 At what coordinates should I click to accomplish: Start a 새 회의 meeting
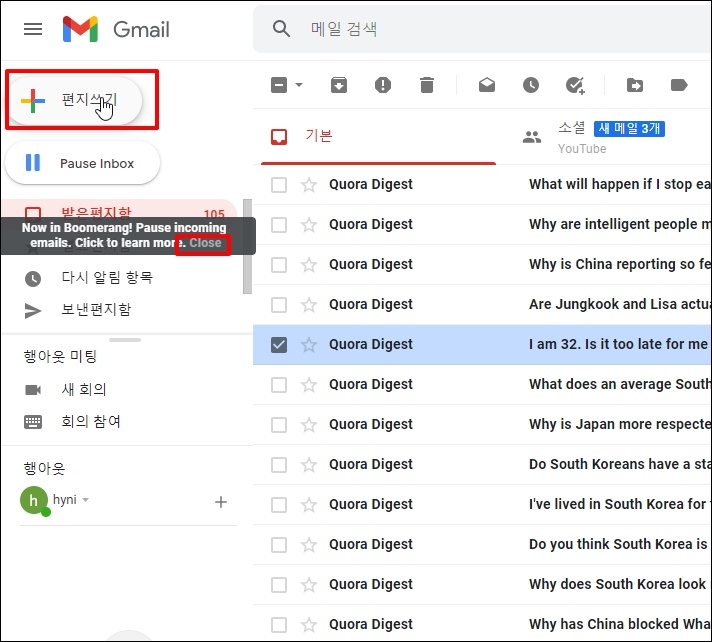point(84,389)
